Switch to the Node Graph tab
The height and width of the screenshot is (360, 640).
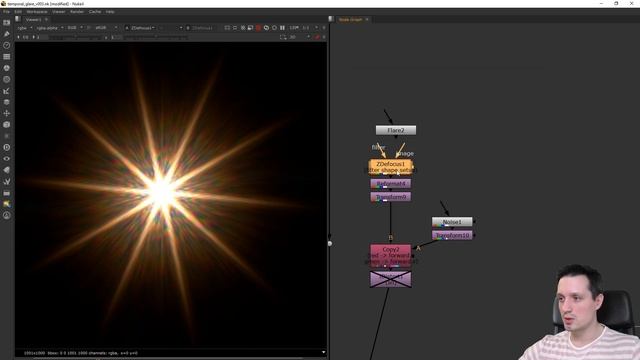tap(350, 19)
